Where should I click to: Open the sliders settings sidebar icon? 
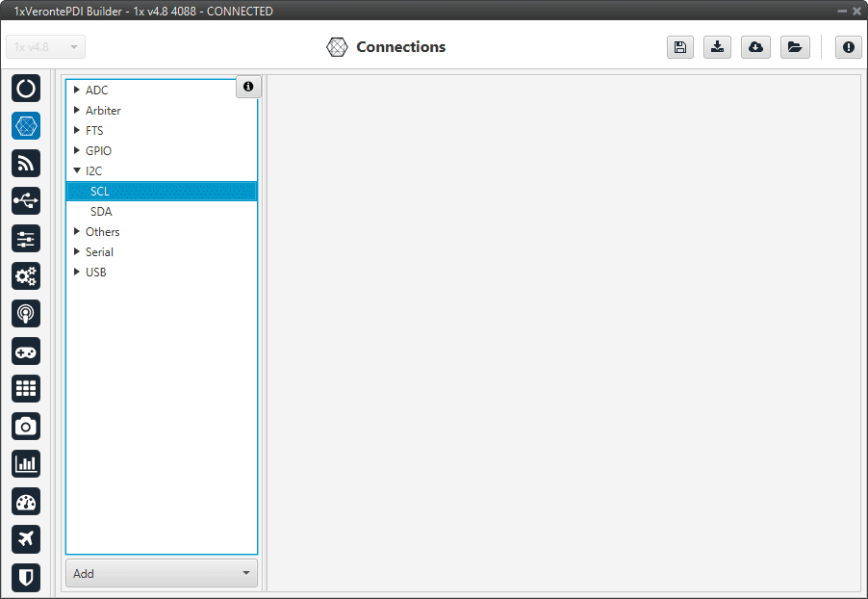[x=26, y=239]
